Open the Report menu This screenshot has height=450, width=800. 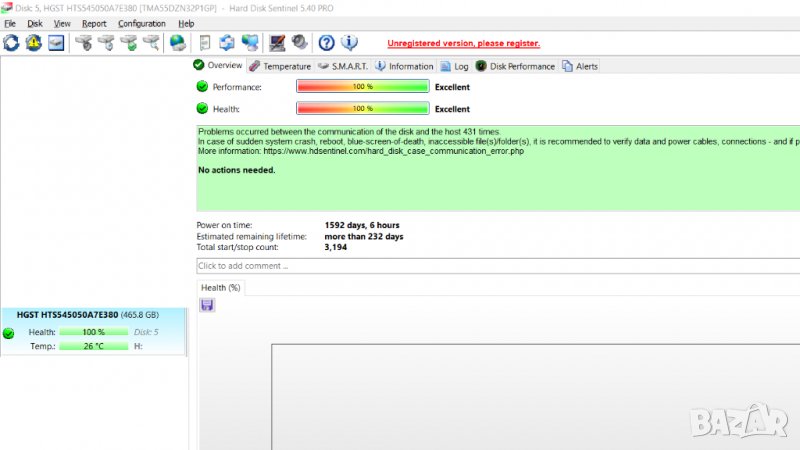(x=94, y=23)
